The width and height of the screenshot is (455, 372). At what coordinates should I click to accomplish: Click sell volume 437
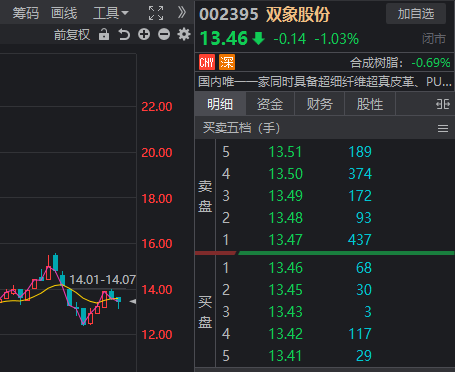pyautogui.click(x=360, y=240)
